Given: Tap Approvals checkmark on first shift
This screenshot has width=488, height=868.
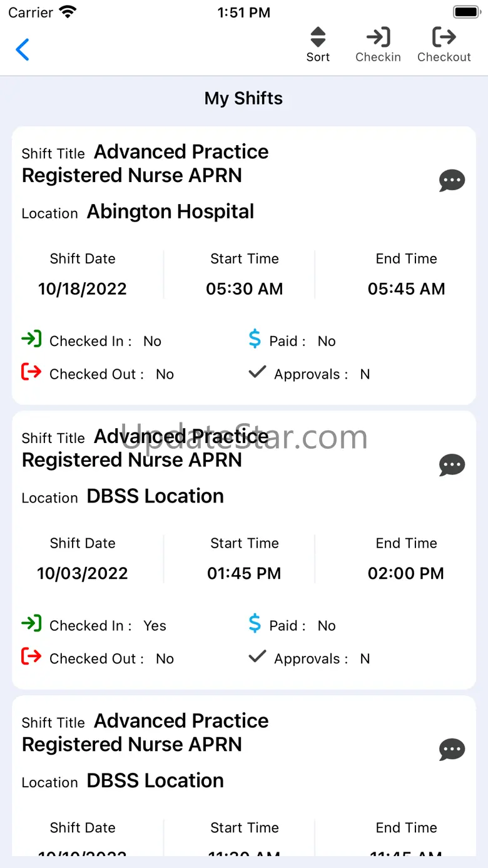Looking at the screenshot, I should (257, 372).
